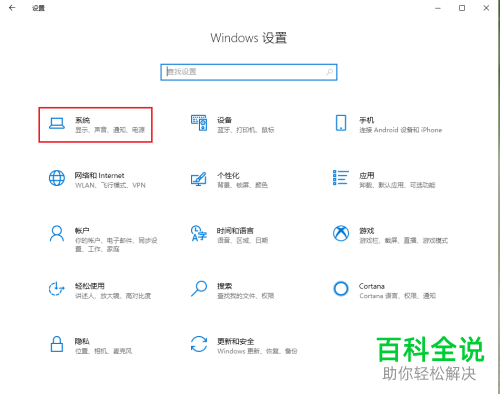Click the description '蓝牙、打印机、鼠标'
This screenshot has width=500, height=394.
[x=246, y=130]
